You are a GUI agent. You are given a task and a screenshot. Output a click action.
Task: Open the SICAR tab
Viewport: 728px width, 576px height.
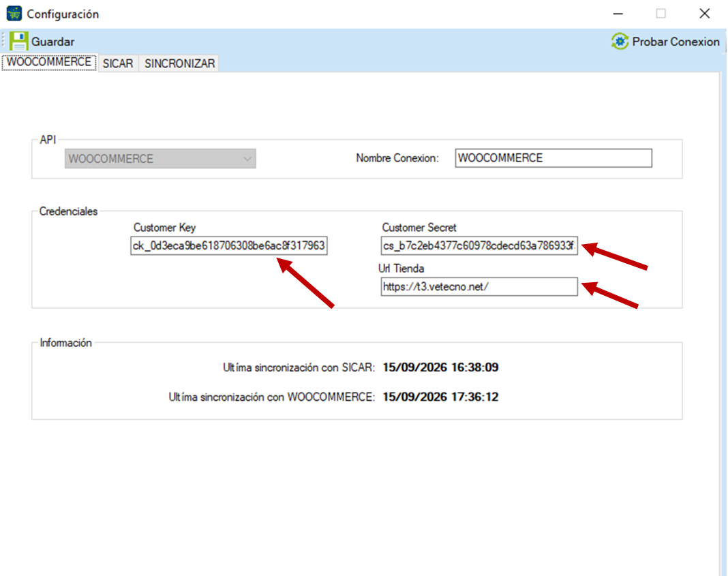[118, 63]
